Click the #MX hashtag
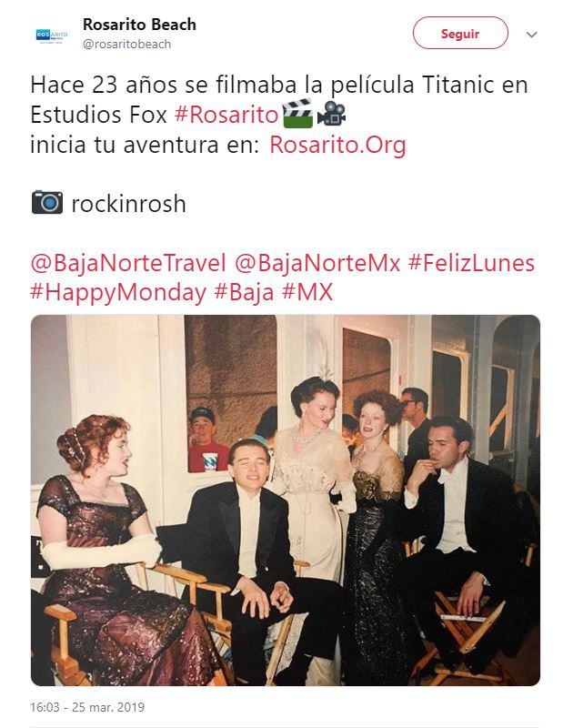This screenshot has width=563, height=728. (307, 293)
